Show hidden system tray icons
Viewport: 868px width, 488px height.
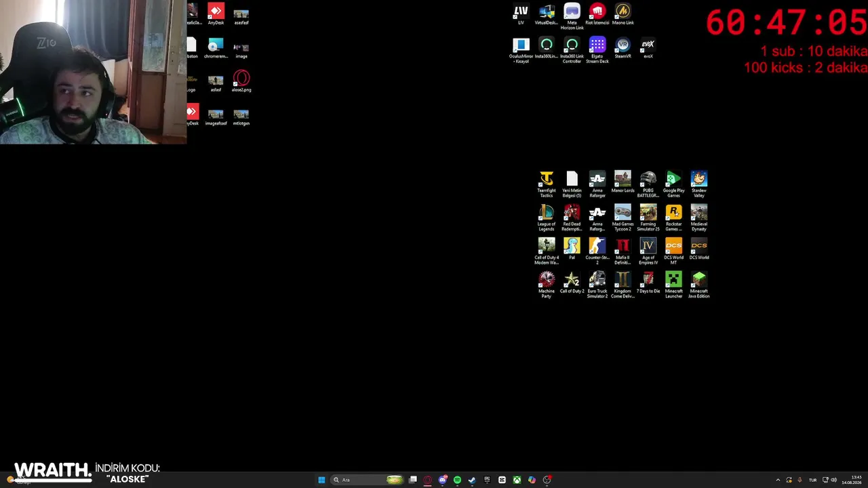click(x=778, y=480)
